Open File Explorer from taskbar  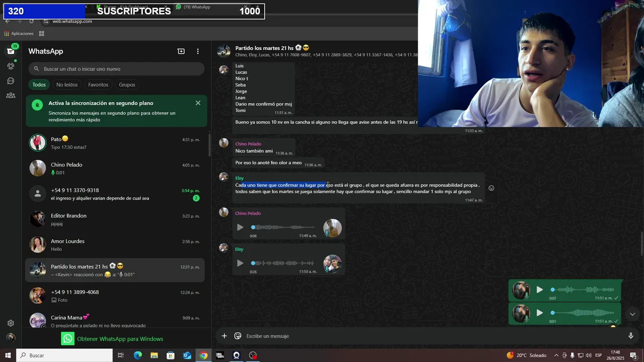click(x=154, y=355)
